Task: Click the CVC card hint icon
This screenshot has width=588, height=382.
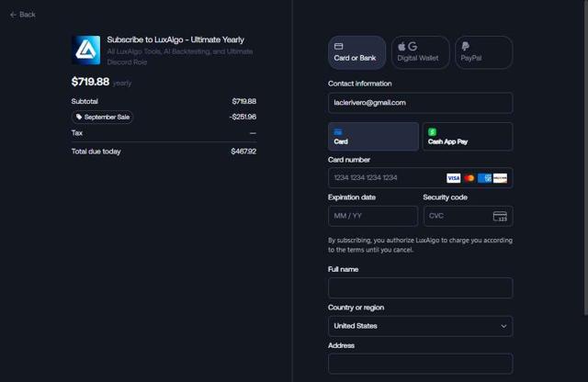Action: [x=500, y=217]
